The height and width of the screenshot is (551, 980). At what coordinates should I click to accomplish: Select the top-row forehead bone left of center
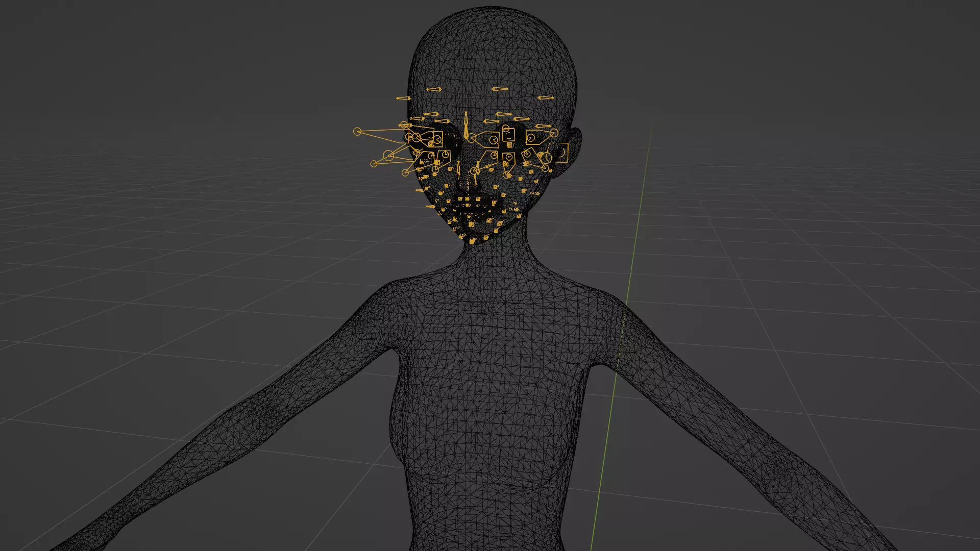[x=433, y=90]
